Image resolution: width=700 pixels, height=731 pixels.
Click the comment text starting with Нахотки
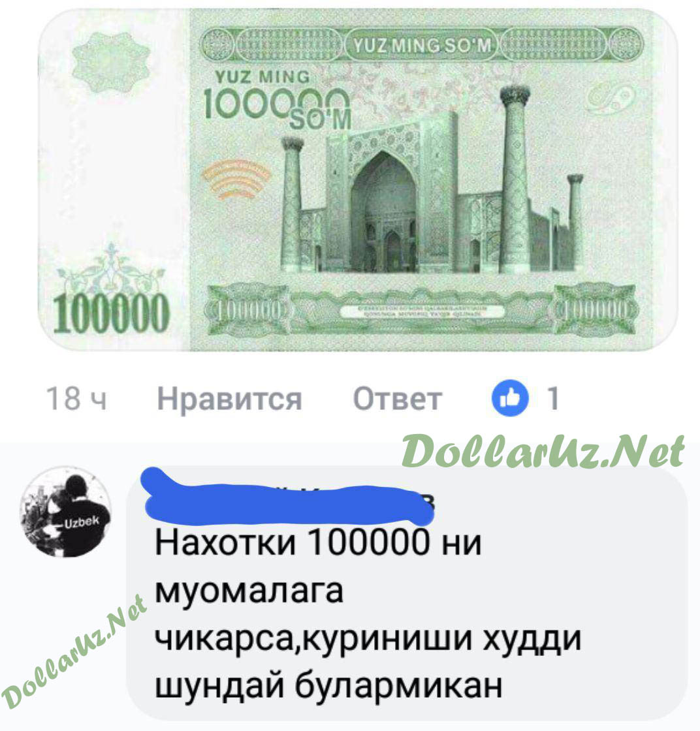[x=368, y=614]
